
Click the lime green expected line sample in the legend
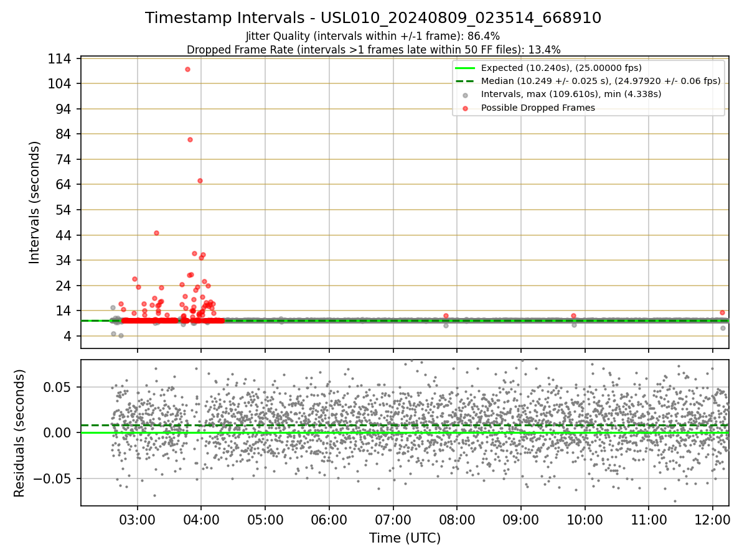coord(466,68)
